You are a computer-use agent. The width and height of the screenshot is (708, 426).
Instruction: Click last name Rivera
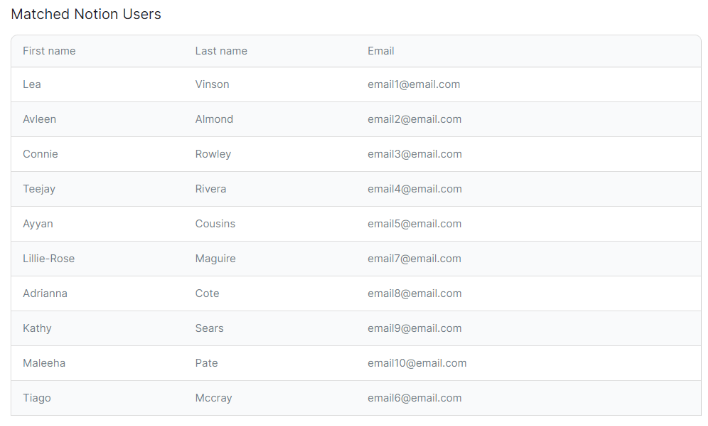click(x=210, y=189)
